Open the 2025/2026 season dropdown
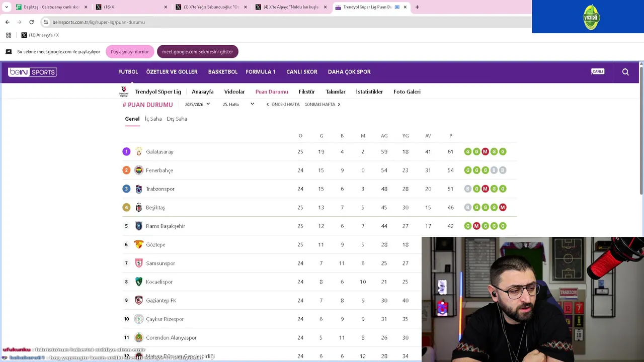 click(x=197, y=104)
